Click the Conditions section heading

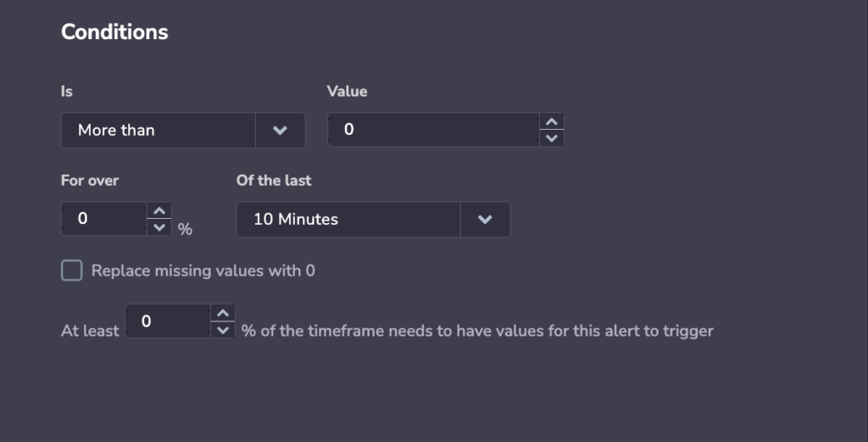[114, 32]
